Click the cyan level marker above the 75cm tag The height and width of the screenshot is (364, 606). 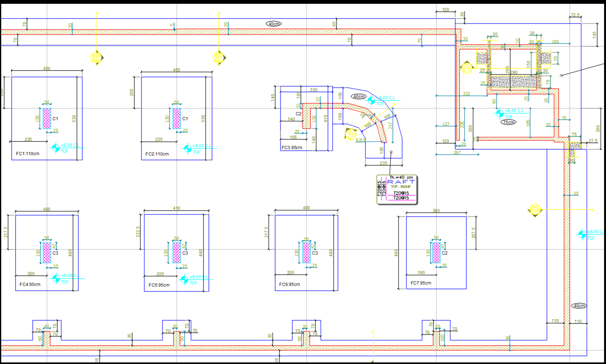[499, 113]
